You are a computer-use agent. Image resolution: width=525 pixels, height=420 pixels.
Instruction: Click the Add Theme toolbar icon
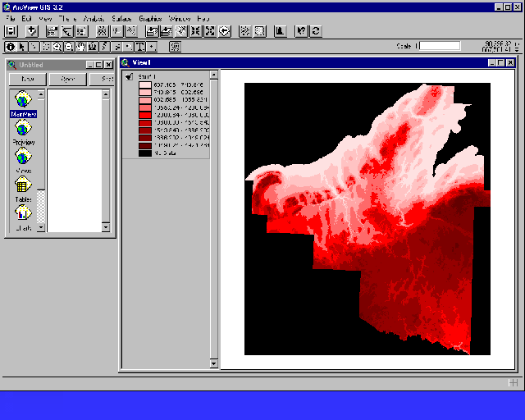click(33, 31)
